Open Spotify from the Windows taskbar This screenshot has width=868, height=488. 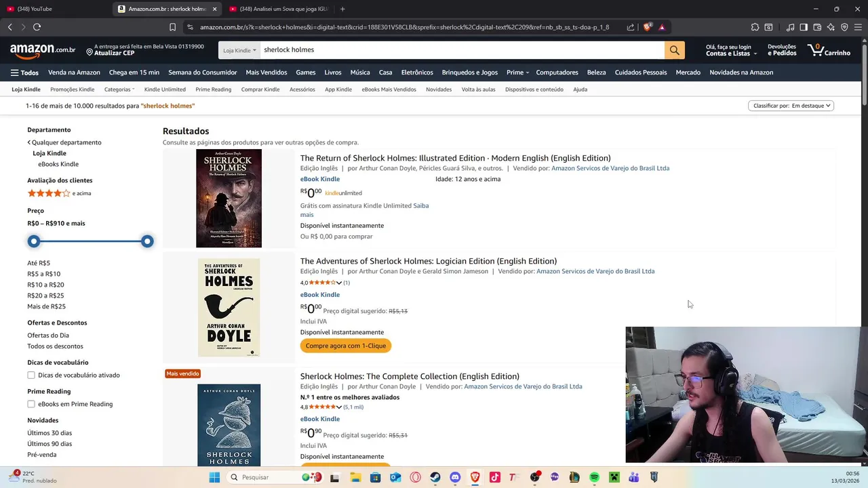tap(594, 477)
